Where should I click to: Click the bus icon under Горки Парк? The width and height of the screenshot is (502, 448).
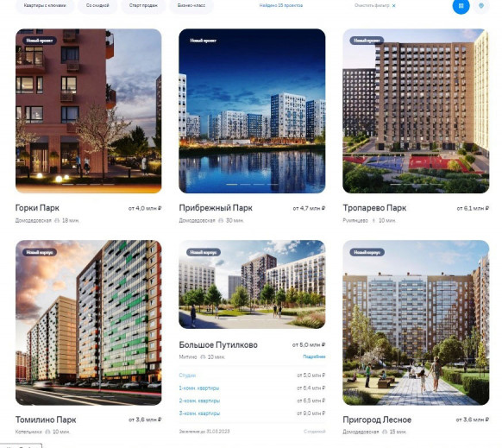tap(57, 220)
